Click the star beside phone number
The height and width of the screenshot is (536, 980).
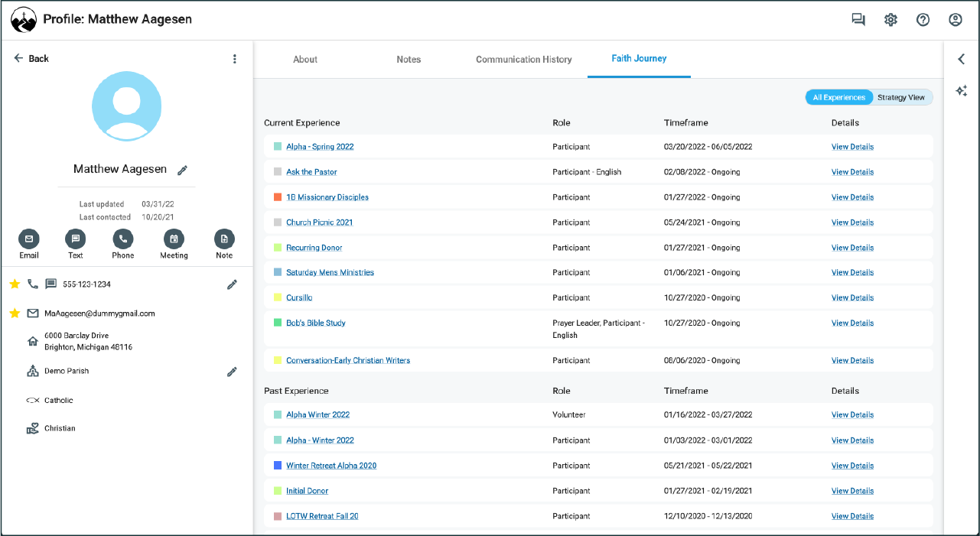pyautogui.click(x=15, y=284)
